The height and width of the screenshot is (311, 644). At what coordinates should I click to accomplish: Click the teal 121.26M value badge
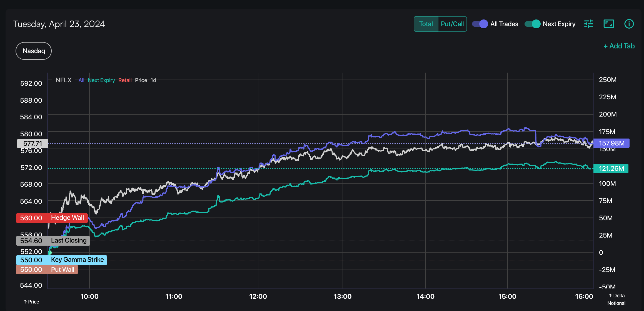611,169
